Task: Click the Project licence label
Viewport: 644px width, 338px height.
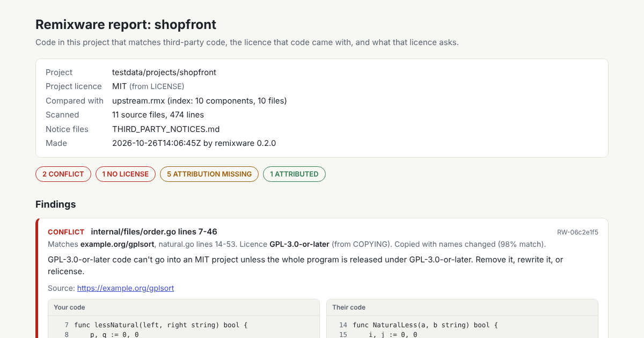Action: pyautogui.click(x=74, y=86)
